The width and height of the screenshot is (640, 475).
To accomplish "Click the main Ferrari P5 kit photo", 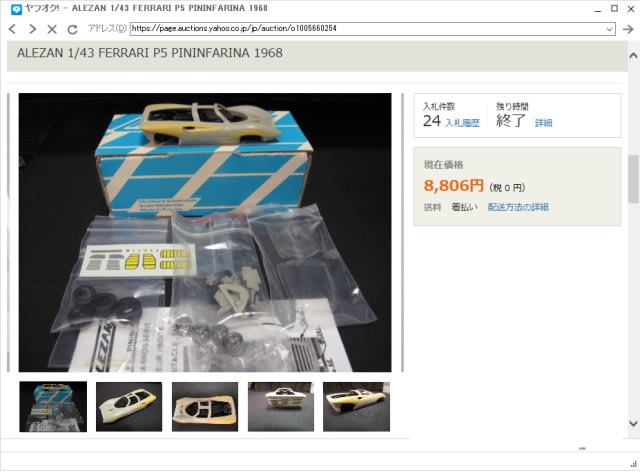I will pos(205,232).
